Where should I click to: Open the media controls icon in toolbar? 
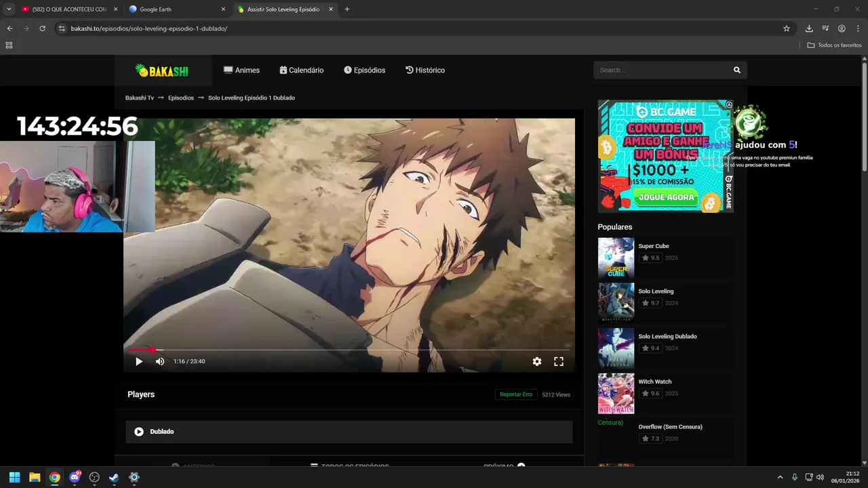(x=825, y=28)
